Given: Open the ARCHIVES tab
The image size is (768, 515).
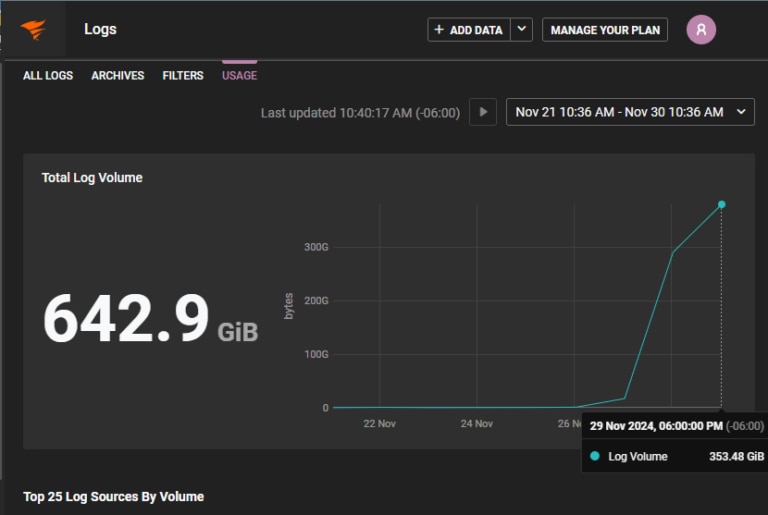Looking at the screenshot, I should (118, 75).
